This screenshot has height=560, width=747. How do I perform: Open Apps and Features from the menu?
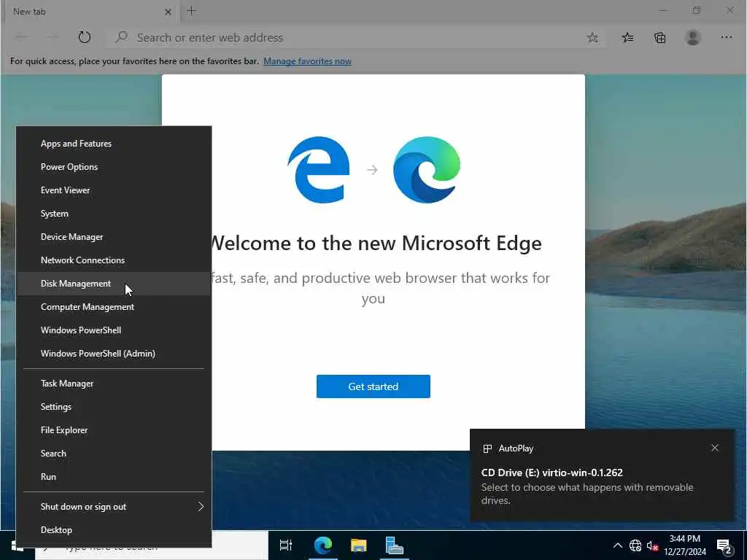pyautogui.click(x=115, y=144)
